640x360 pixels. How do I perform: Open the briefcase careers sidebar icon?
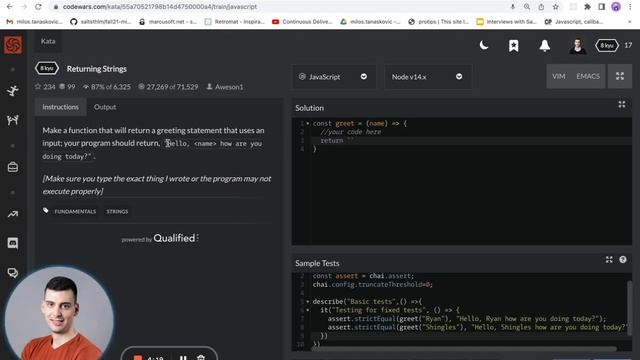click(13, 167)
